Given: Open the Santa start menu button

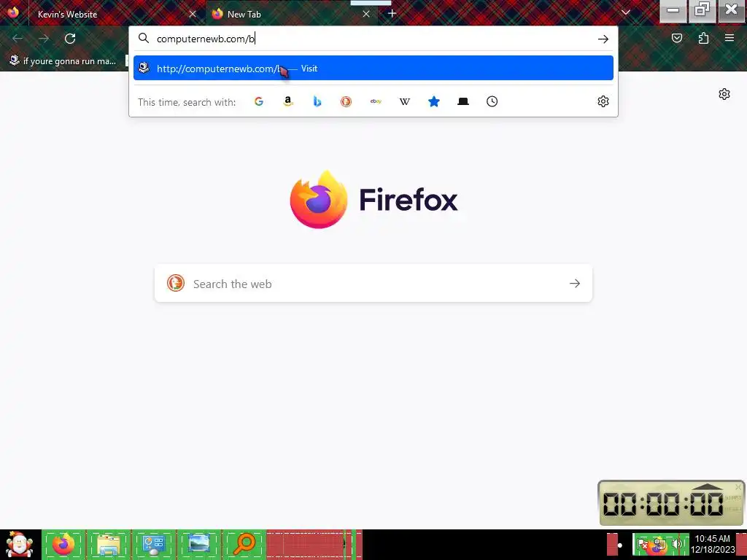Looking at the screenshot, I should 20,545.
